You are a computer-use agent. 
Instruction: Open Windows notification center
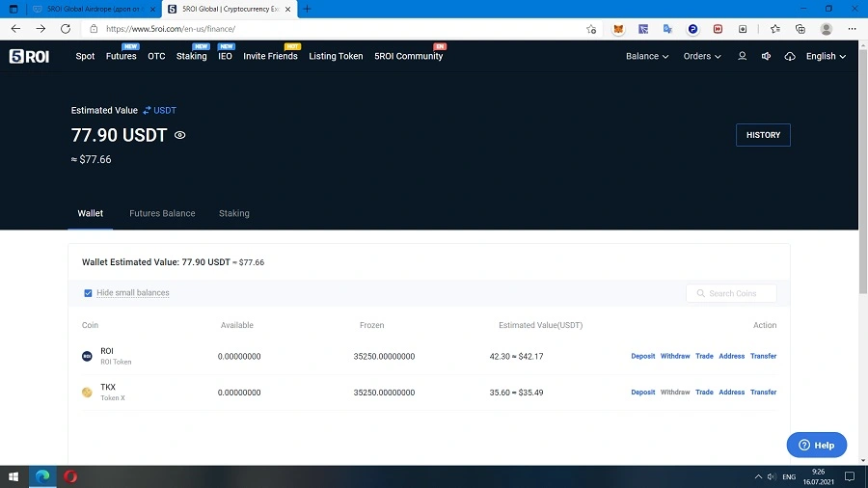(x=850, y=476)
